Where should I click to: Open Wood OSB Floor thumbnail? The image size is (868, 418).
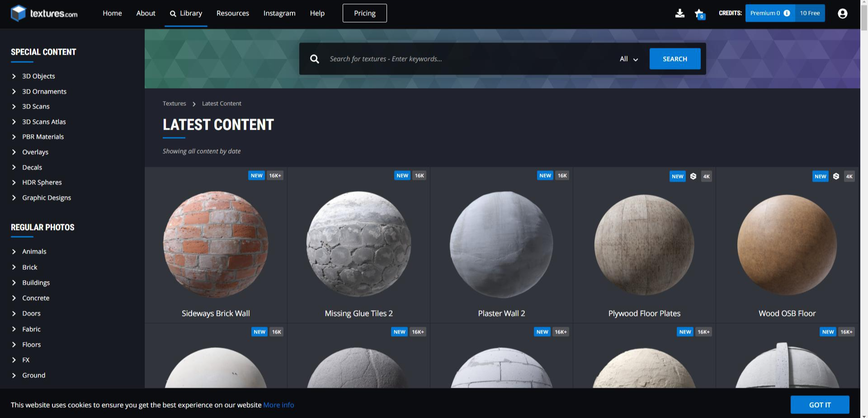787,245
